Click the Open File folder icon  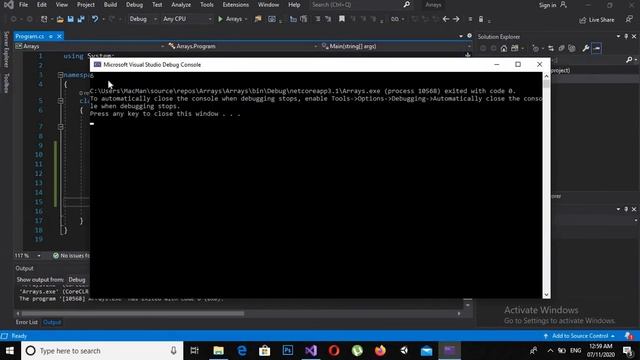tap(60, 19)
